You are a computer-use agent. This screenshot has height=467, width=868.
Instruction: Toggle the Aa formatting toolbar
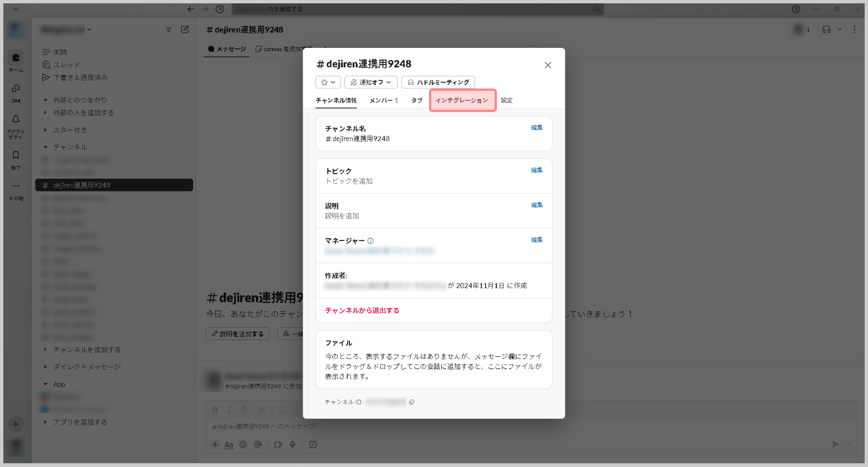(229, 445)
